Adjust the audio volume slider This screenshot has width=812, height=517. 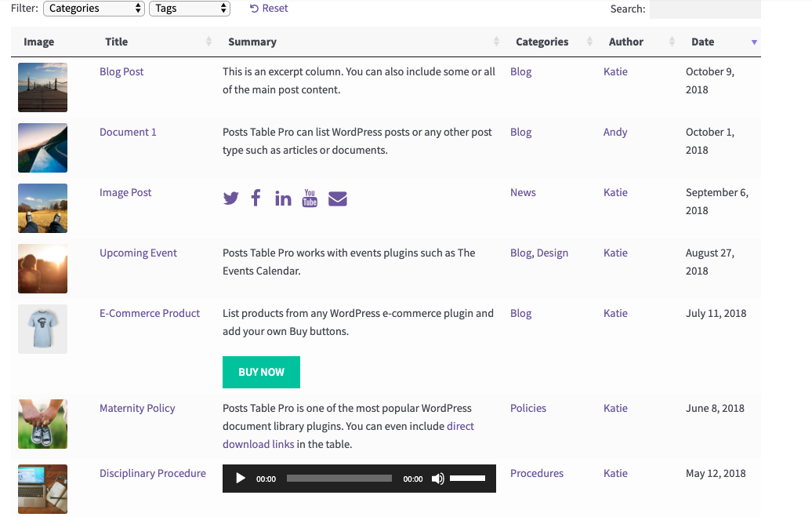tap(468, 478)
